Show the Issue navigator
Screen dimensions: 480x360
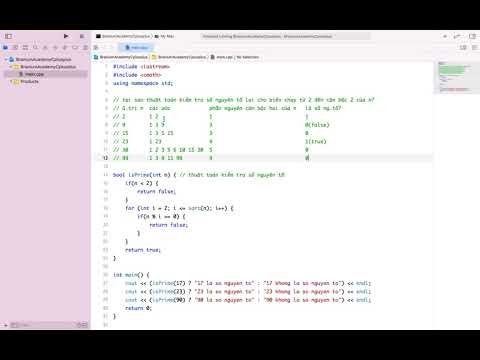click(45, 48)
